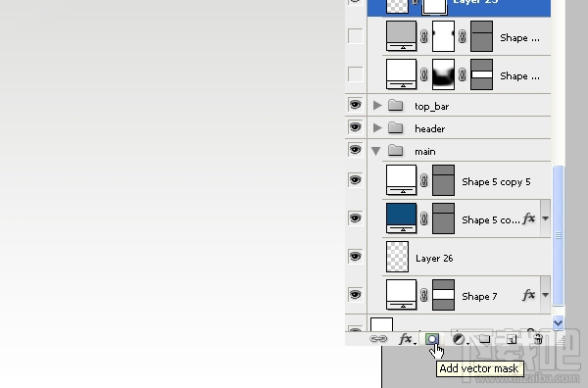The height and width of the screenshot is (388, 588).
Task: Click the blue fill thumbnail of Shape 5 copy
Action: 401,218
